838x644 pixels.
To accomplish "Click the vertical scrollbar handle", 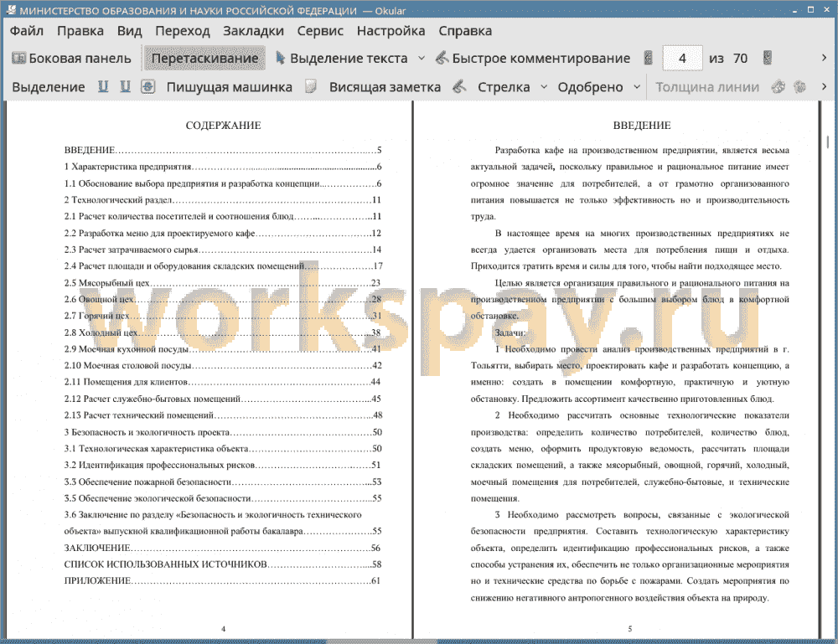I will point(827,142).
